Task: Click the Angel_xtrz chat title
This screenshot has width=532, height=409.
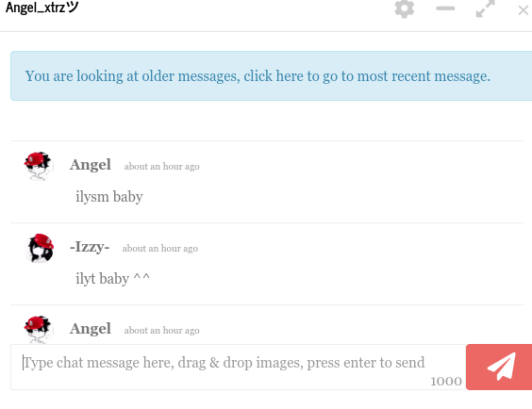Action: (x=42, y=8)
